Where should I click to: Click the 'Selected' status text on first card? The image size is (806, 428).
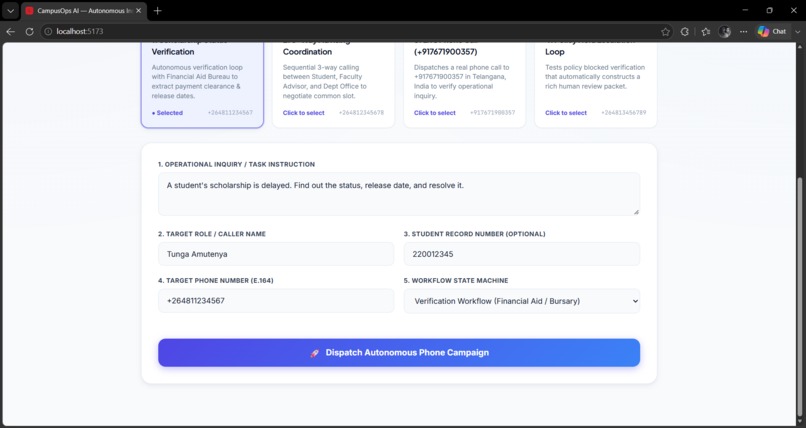168,113
